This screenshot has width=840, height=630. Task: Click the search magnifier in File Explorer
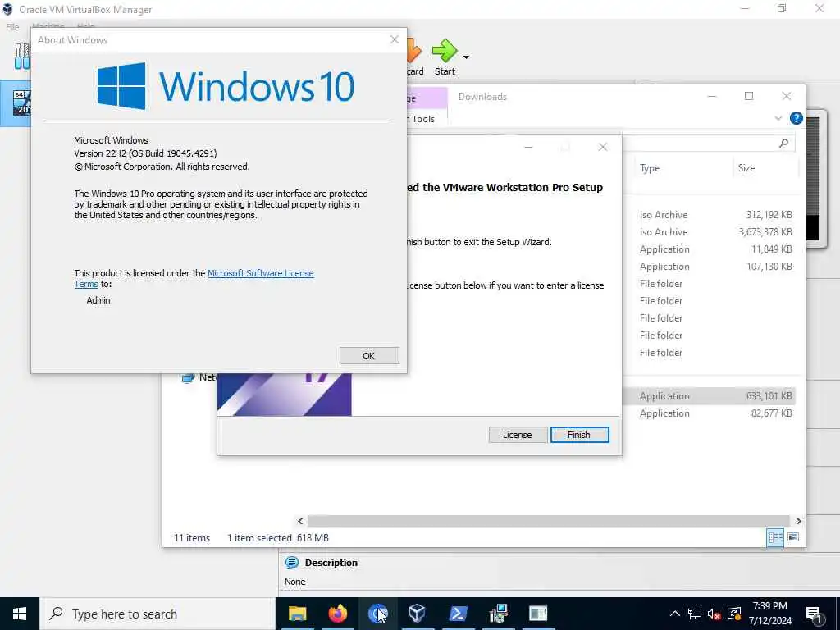[783, 143]
